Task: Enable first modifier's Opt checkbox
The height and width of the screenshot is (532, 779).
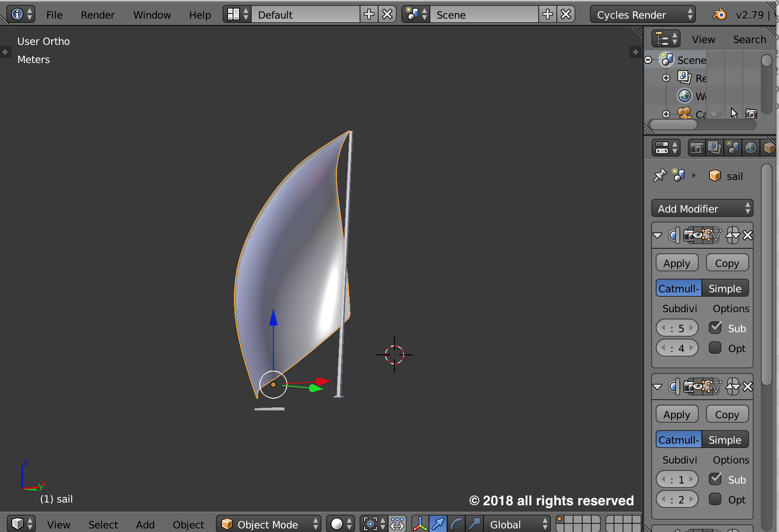Action: [x=715, y=348]
